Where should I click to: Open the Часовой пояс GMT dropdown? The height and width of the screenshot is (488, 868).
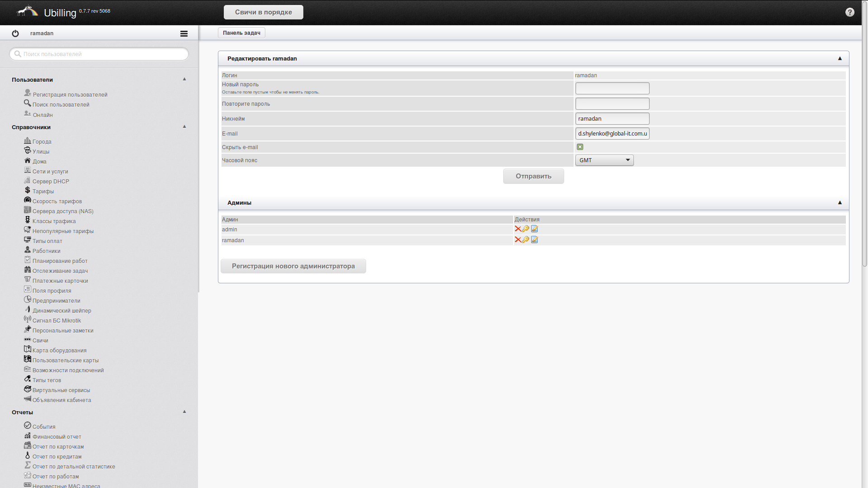point(604,160)
